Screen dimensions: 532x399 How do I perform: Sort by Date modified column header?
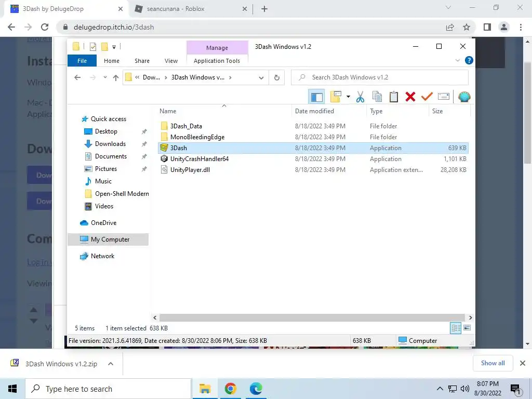coord(328,111)
